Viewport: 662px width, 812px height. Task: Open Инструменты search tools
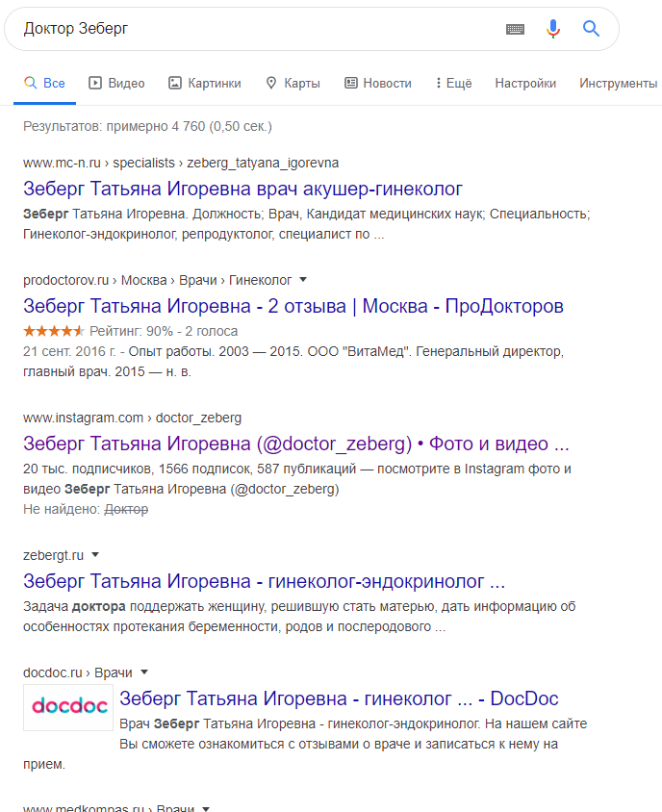618,83
